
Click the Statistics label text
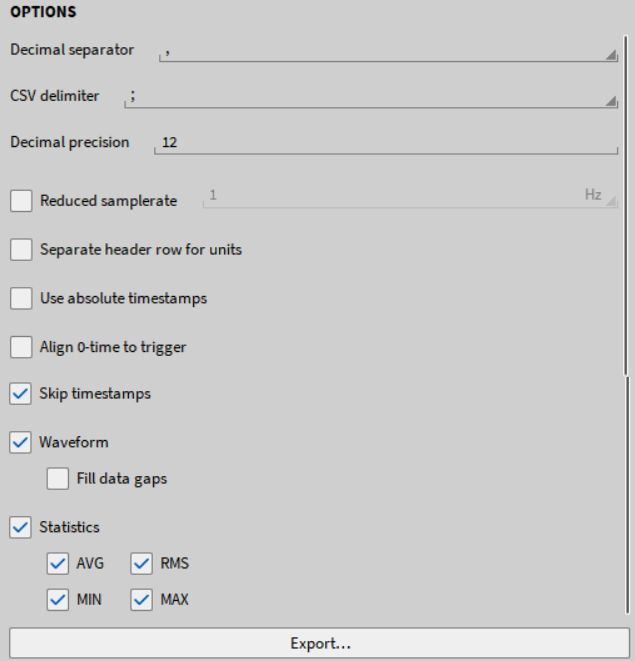[69, 528]
